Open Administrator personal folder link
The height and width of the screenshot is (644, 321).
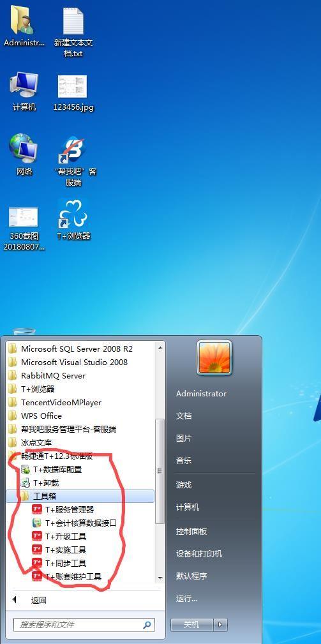coord(201,393)
